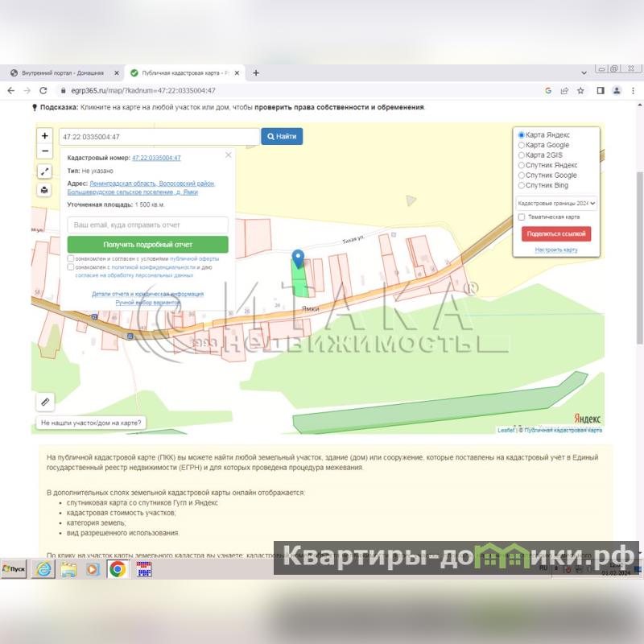Click the email input field

tap(147, 225)
